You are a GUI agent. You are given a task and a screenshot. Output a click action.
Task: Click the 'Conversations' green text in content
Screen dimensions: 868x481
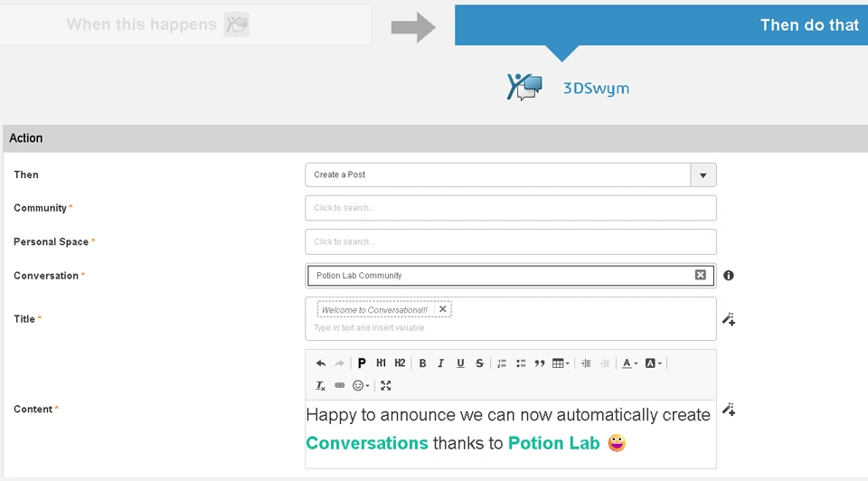[367, 443]
